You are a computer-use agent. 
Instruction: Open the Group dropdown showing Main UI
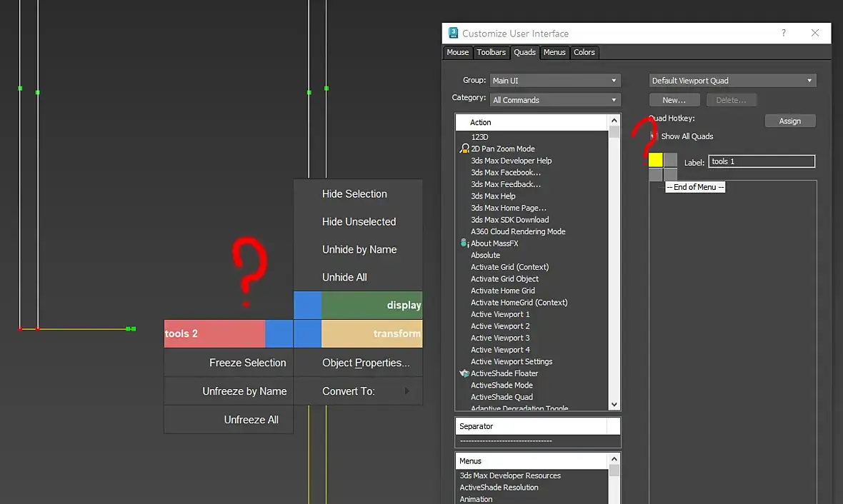[x=555, y=81]
